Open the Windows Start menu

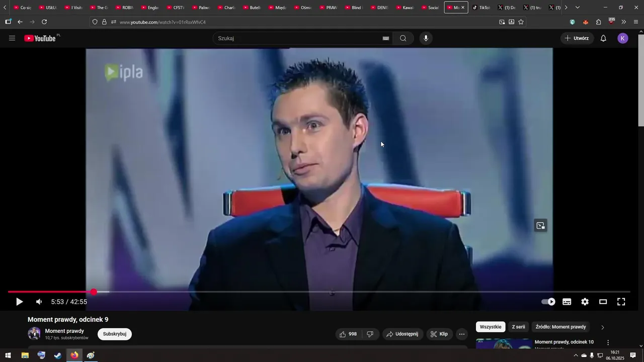(x=8, y=355)
